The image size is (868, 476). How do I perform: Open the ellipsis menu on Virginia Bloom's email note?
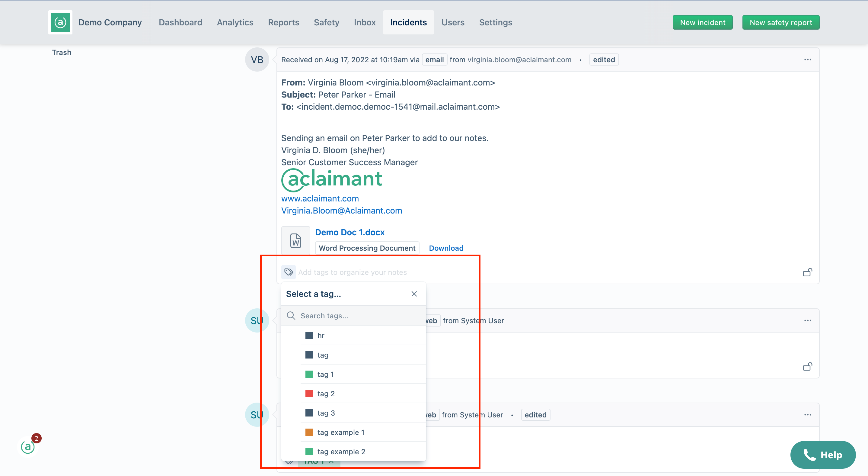pyautogui.click(x=808, y=59)
